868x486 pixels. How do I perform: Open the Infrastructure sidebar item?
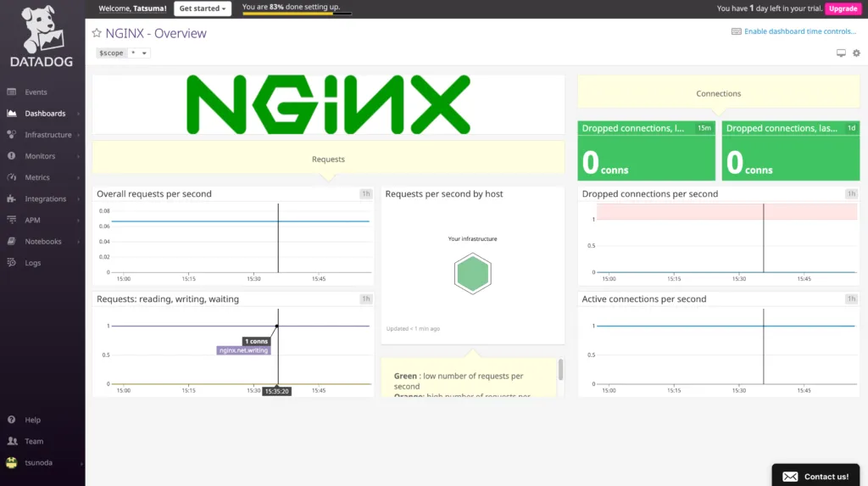click(48, 135)
